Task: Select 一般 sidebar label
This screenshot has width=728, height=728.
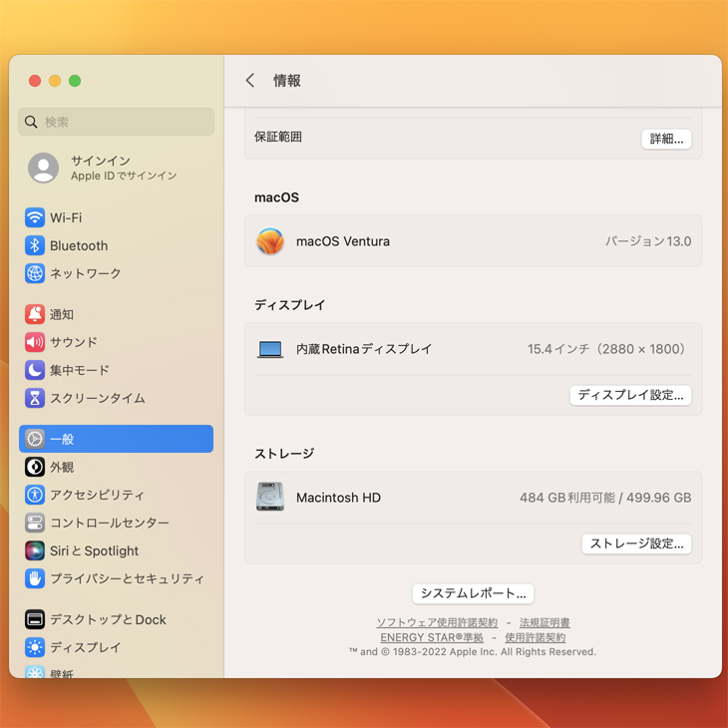Action: (62, 439)
